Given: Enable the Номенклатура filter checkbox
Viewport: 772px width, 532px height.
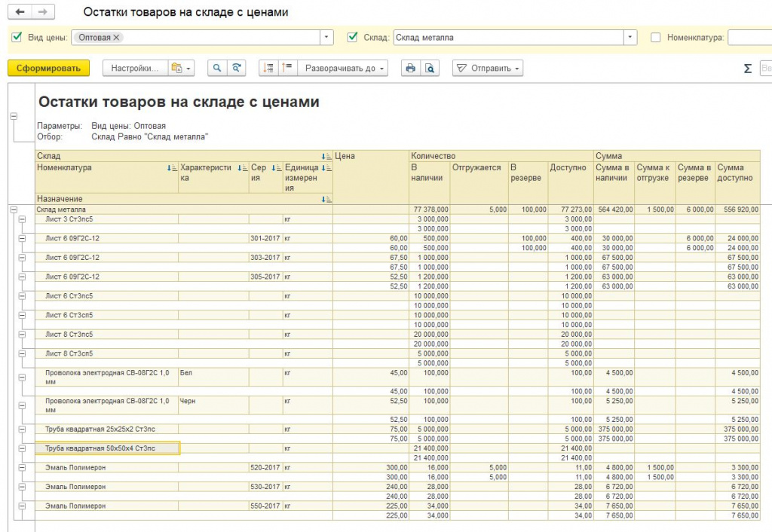Looking at the screenshot, I should coord(655,37).
